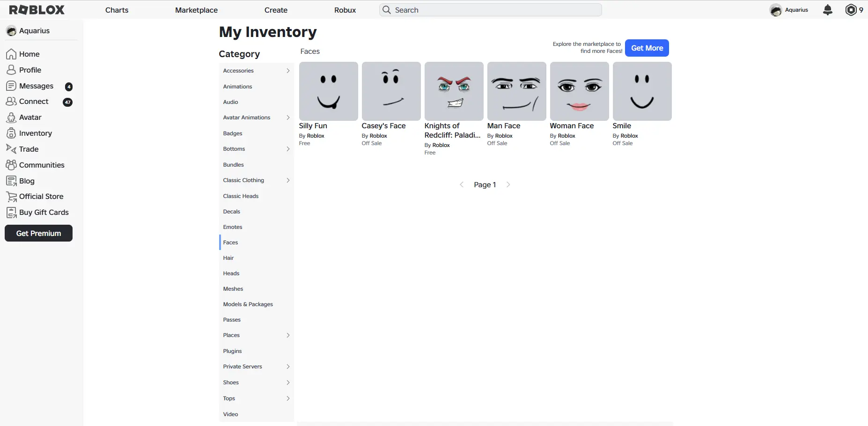
Task: Select the Audio category
Action: coord(257,102)
